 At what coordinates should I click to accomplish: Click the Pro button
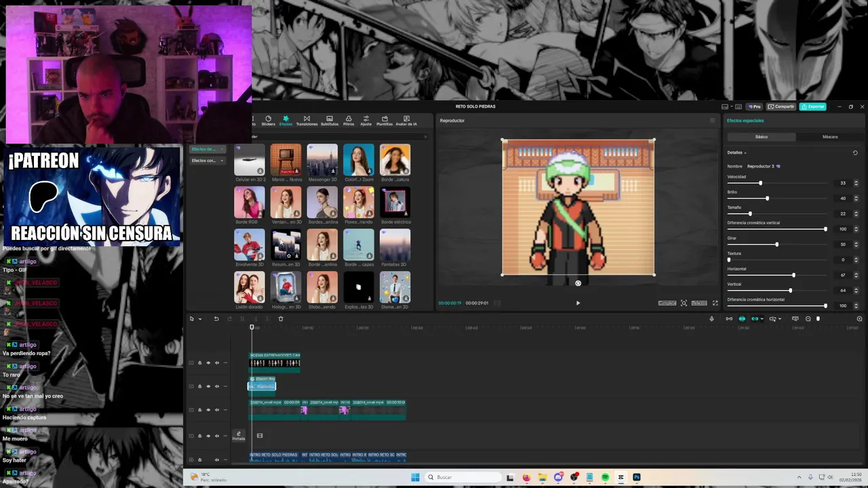pos(755,106)
